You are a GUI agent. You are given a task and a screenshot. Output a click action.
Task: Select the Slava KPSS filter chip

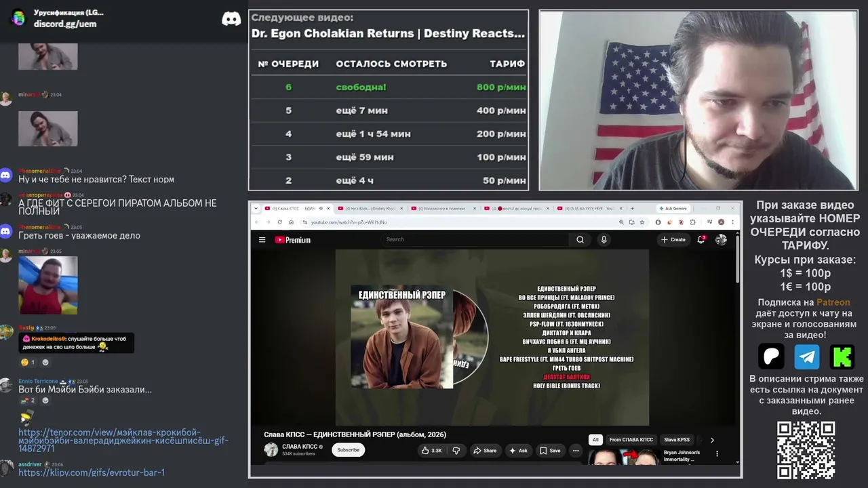point(677,440)
